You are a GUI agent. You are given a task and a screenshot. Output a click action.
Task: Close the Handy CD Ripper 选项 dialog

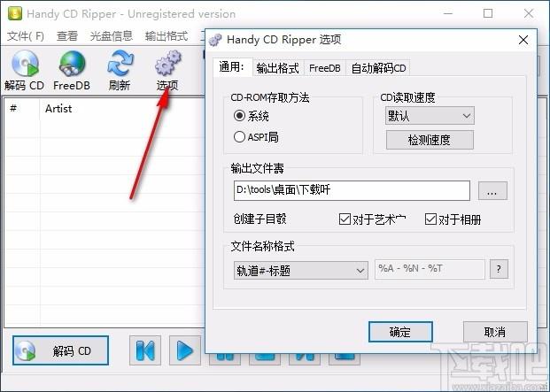[x=523, y=40]
